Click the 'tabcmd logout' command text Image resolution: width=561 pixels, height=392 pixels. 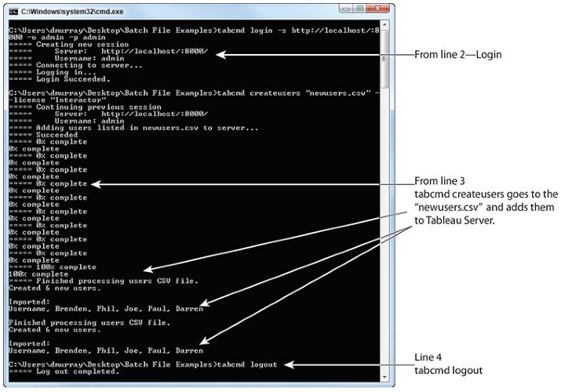pyautogui.click(x=247, y=365)
